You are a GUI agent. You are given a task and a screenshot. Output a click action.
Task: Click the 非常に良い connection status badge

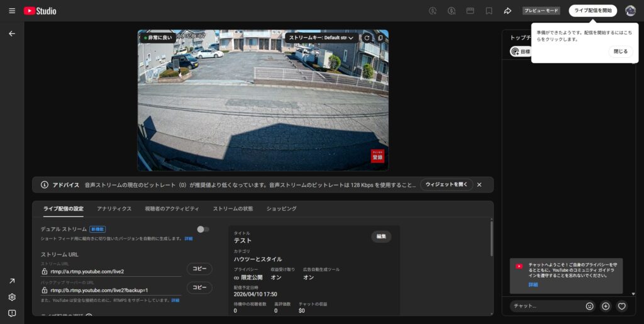click(158, 38)
